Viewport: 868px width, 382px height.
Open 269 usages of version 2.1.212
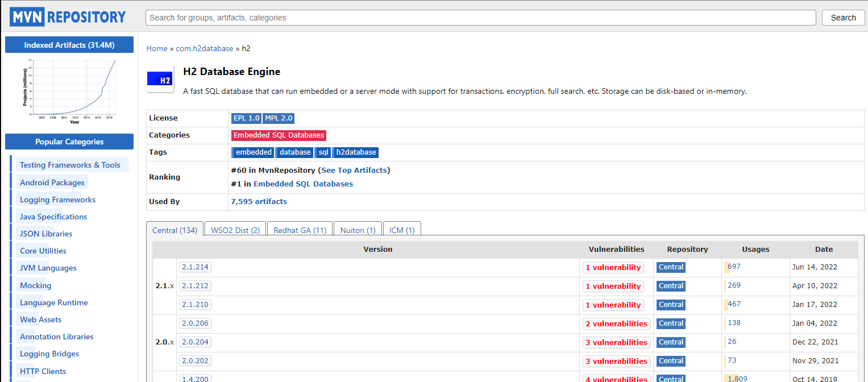pos(734,285)
